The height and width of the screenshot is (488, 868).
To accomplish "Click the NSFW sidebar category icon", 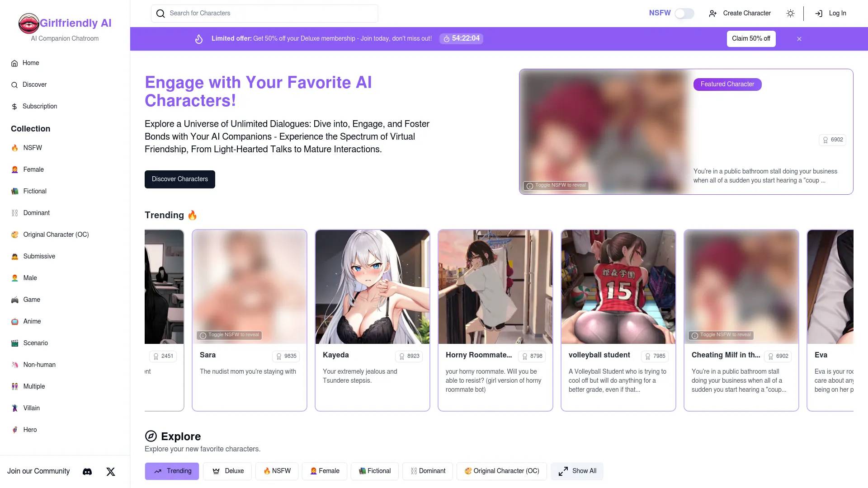I will [x=14, y=148].
